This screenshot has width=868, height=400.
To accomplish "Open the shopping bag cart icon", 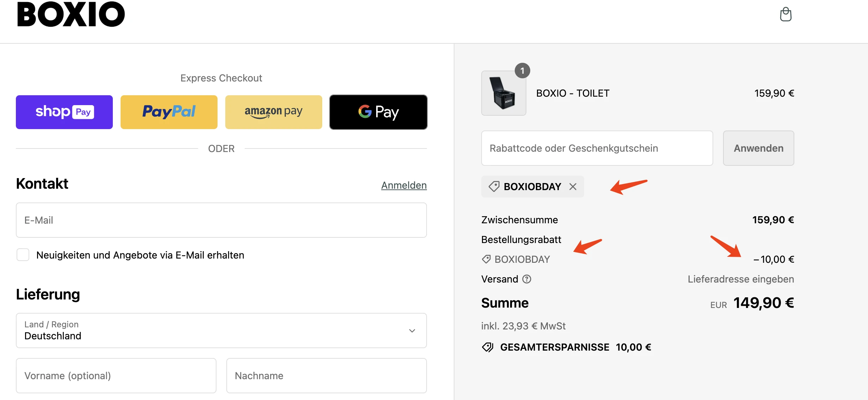I will 786,14.
